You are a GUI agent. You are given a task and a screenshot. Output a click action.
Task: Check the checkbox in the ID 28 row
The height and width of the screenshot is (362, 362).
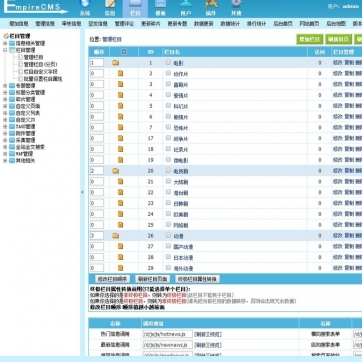coord(168,257)
